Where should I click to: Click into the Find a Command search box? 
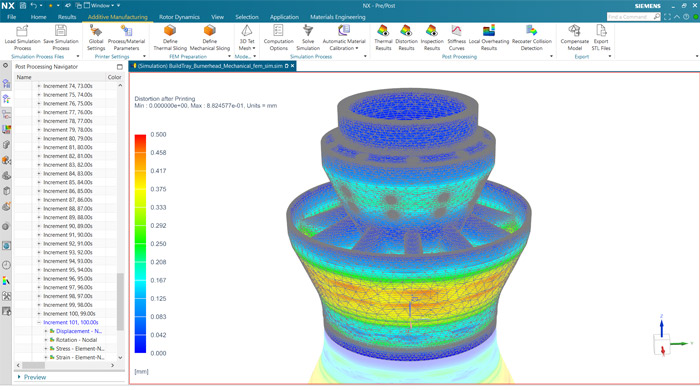pos(630,17)
